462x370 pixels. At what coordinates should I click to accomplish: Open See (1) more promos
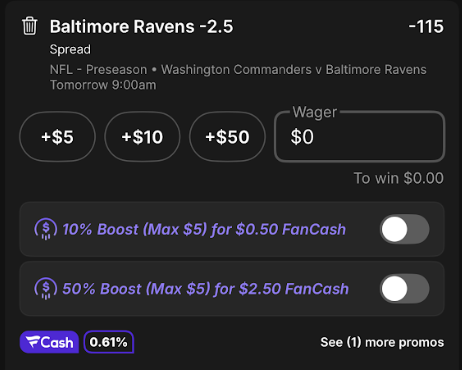click(382, 342)
